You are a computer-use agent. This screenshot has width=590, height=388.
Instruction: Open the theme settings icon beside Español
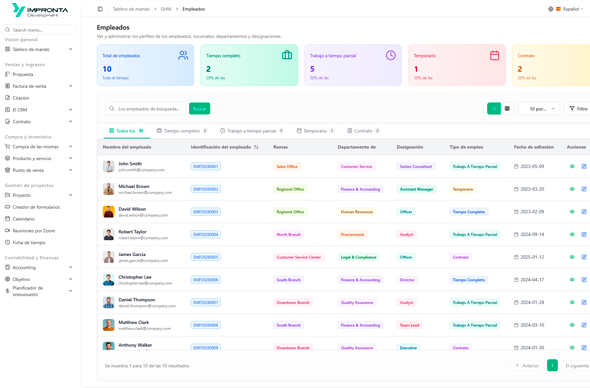pos(550,9)
